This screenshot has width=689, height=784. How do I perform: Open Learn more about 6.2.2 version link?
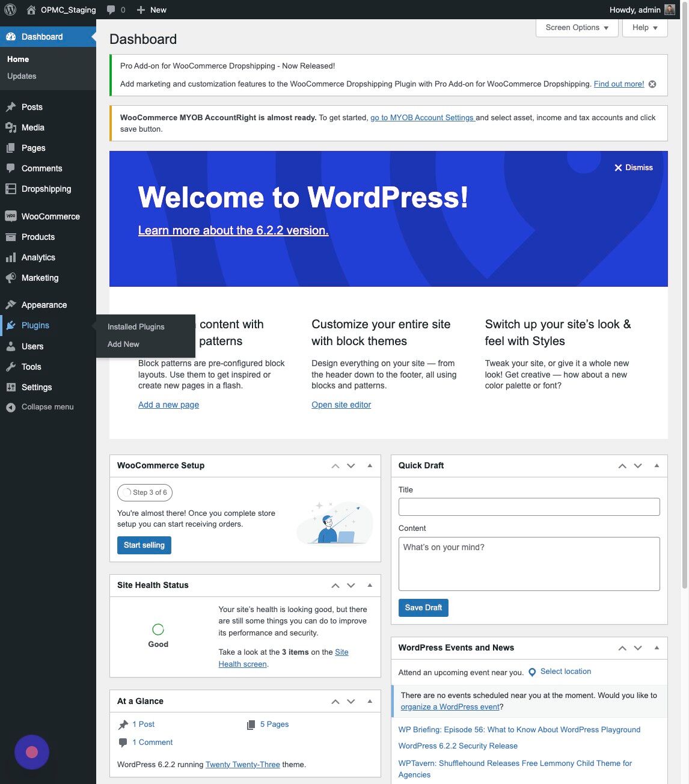point(233,230)
